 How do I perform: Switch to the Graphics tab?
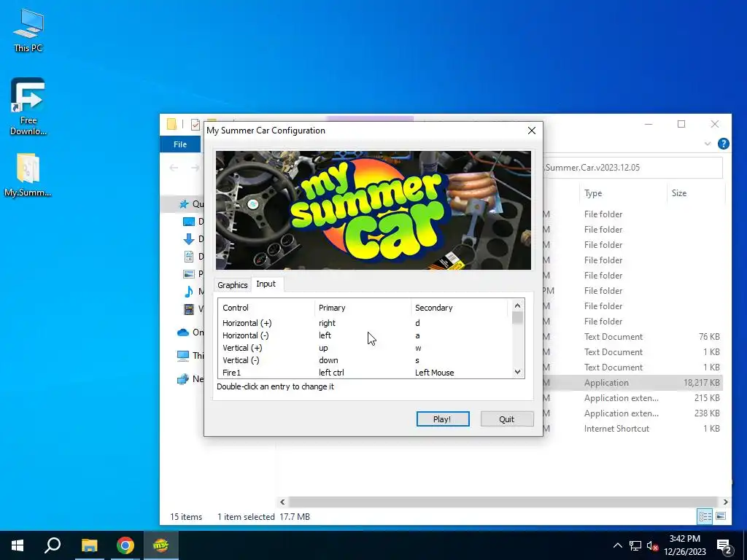(233, 285)
